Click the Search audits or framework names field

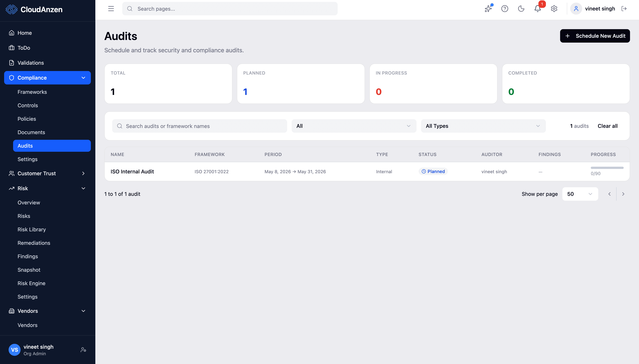199,126
